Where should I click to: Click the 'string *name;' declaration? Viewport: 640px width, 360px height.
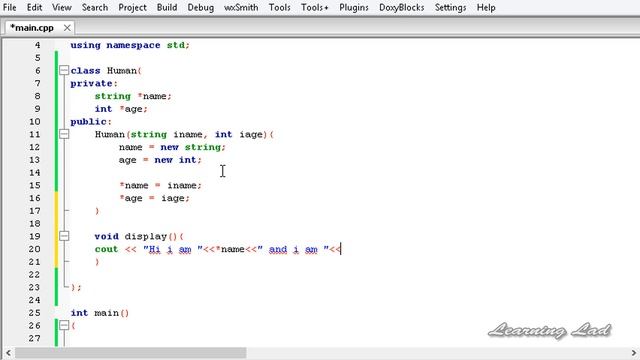pos(133,96)
